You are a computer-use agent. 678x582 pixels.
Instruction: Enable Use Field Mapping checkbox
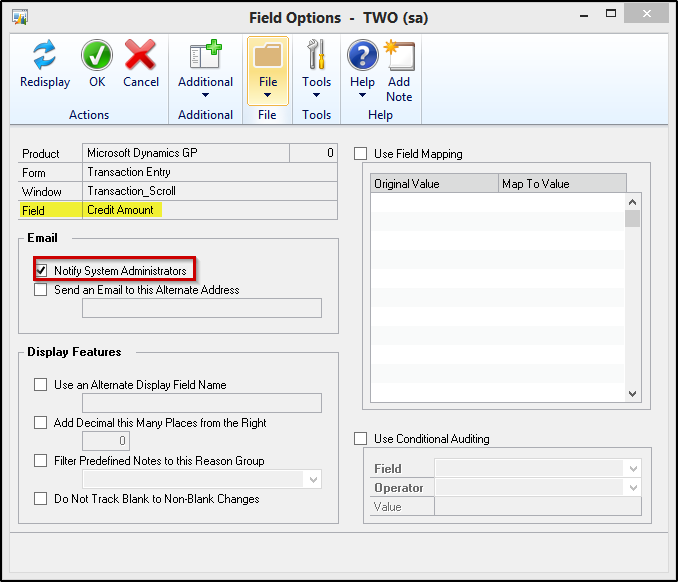point(361,153)
